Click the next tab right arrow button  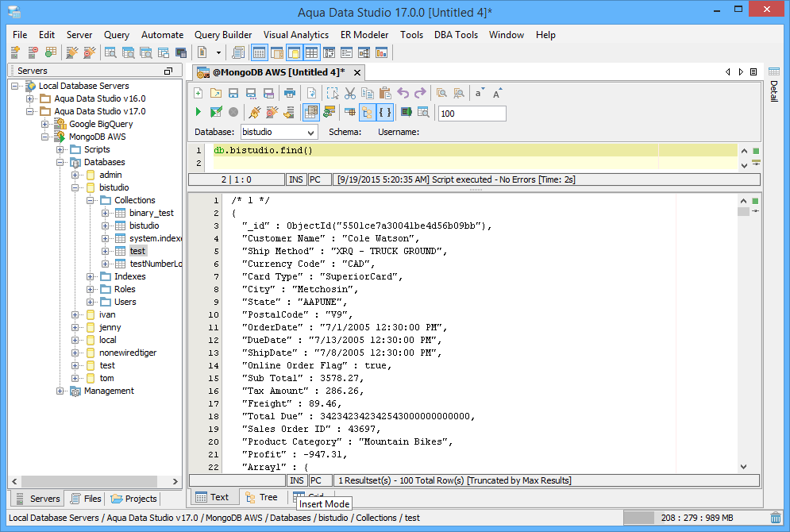741,72
